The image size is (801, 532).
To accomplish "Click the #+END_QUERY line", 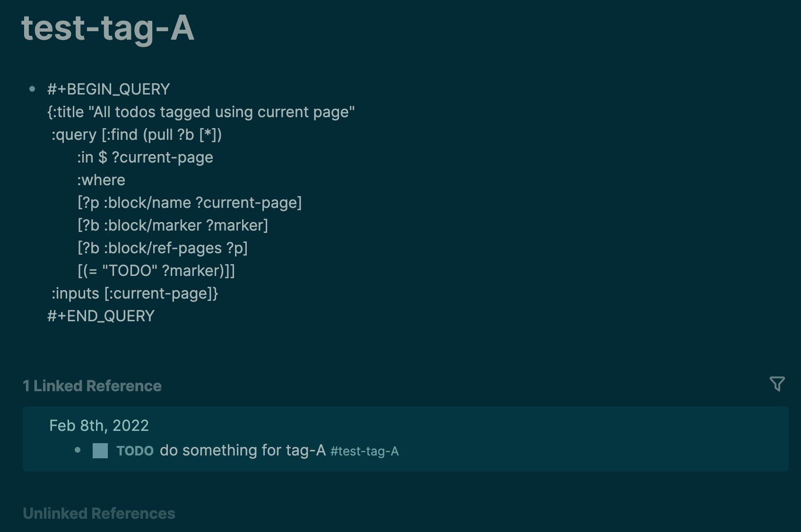I will (100, 316).
